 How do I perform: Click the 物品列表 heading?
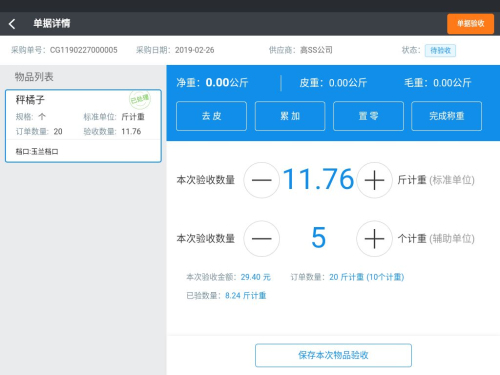(x=34, y=77)
